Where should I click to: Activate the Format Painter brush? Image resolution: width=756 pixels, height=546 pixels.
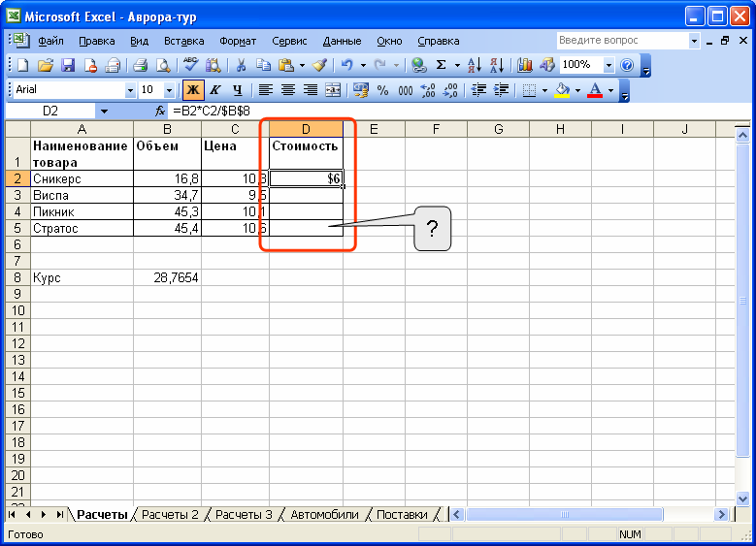(319, 65)
